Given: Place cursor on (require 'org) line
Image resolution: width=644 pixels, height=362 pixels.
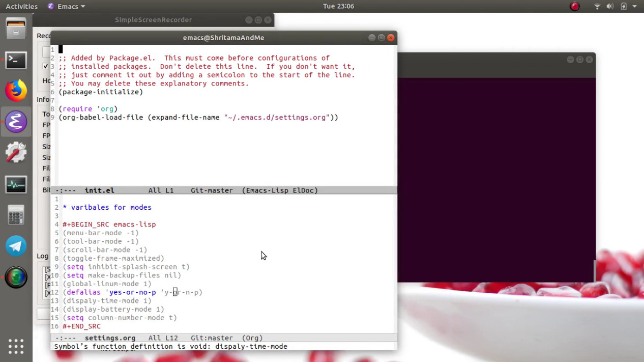Looking at the screenshot, I should (88, 109).
